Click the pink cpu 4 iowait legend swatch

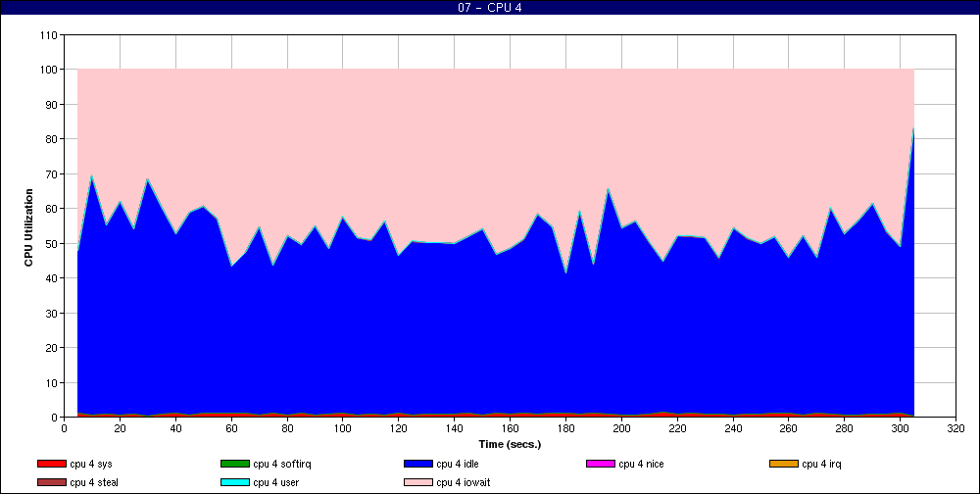[418, 483]
